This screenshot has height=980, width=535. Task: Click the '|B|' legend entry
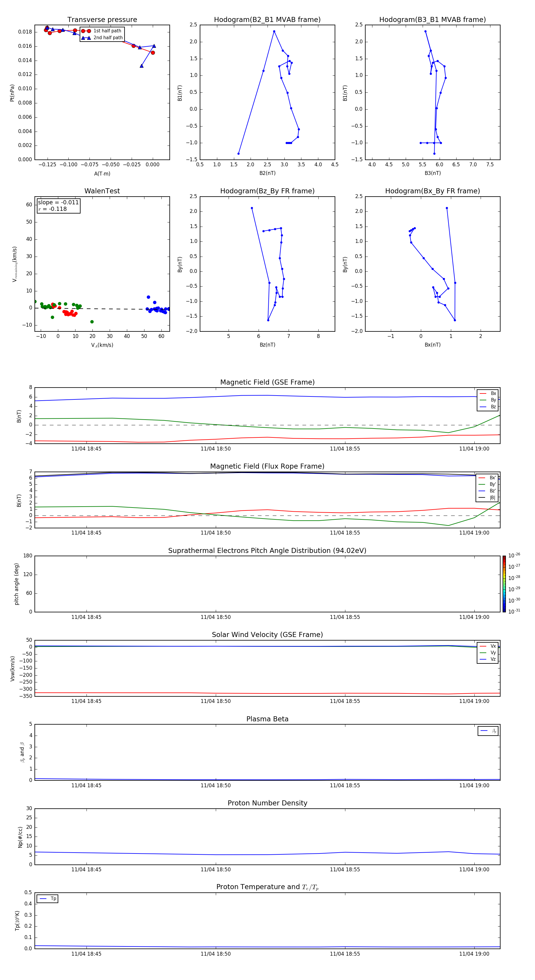point(487,498)
